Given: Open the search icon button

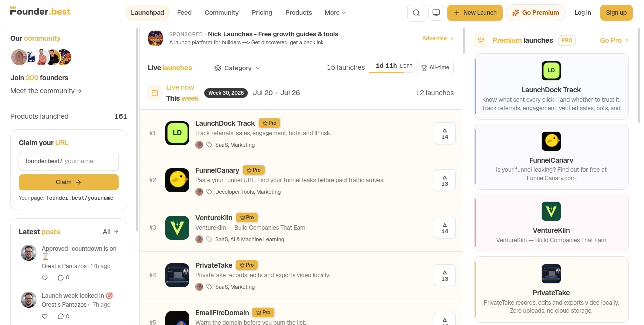Looking at the screenshot, I should (416, 13).
